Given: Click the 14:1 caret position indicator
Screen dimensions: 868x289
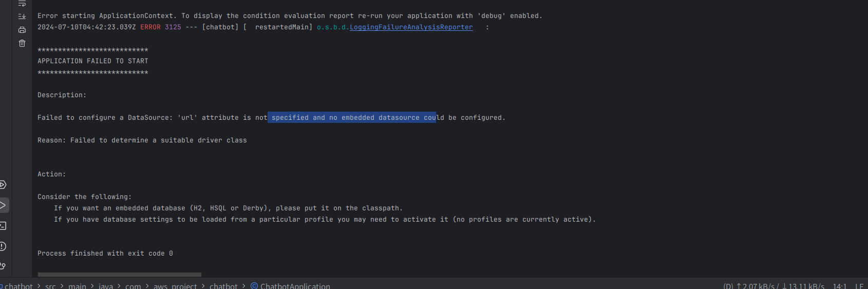Looking at the screenshot, I should click(x=840, y=285).
